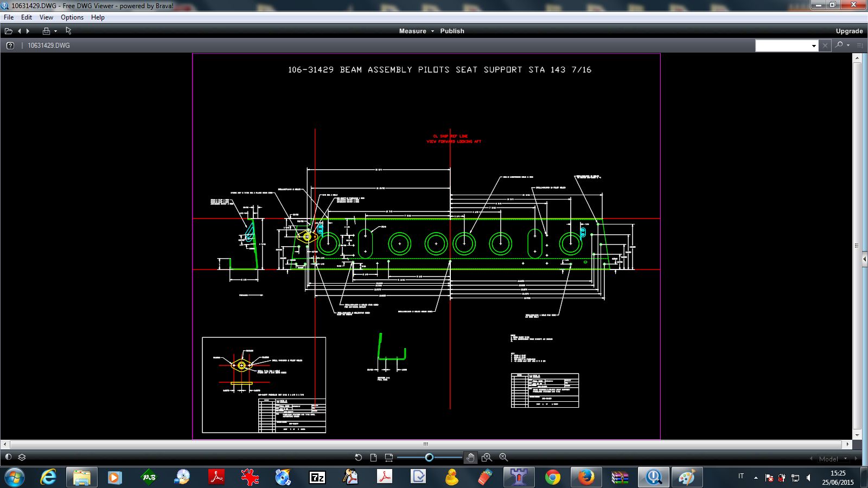Click the rotate view icon
The image size is (868, 488).
(358, 458)
